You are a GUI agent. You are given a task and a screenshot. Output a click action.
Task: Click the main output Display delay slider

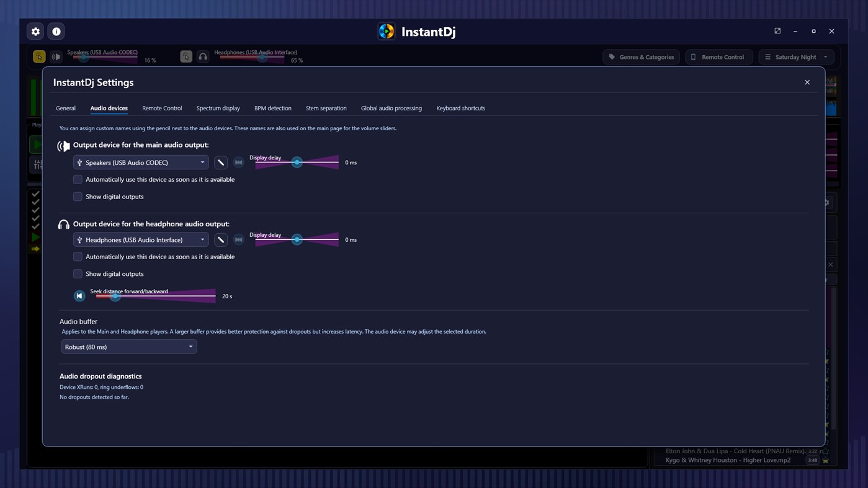coord(297,162)
